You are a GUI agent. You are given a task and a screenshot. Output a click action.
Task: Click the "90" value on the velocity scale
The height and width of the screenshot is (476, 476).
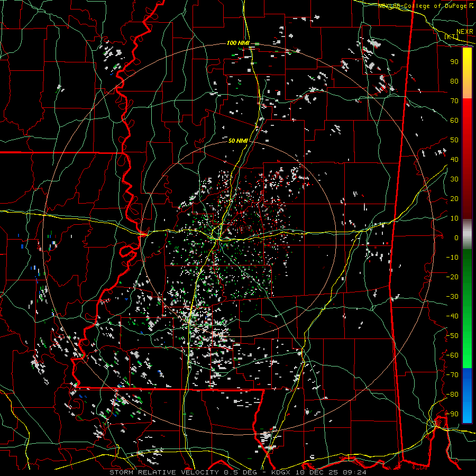click(454, 62)
